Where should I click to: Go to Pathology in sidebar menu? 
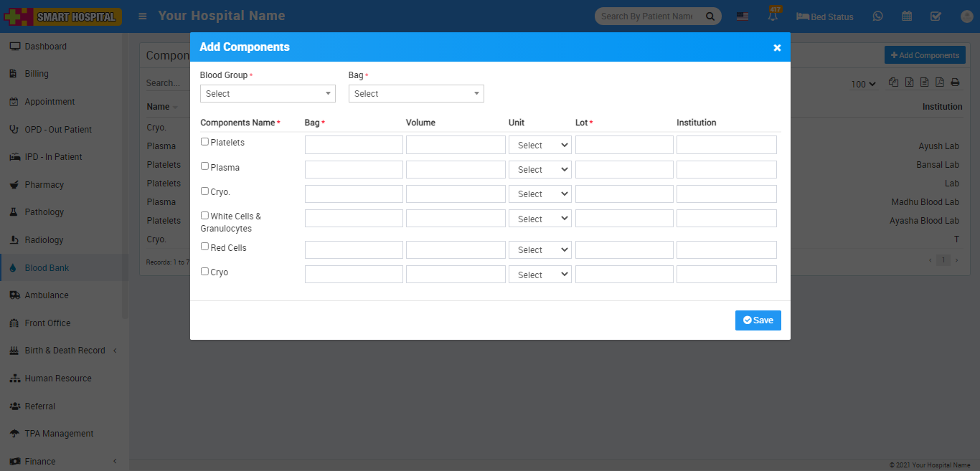[x=44, y=212]
